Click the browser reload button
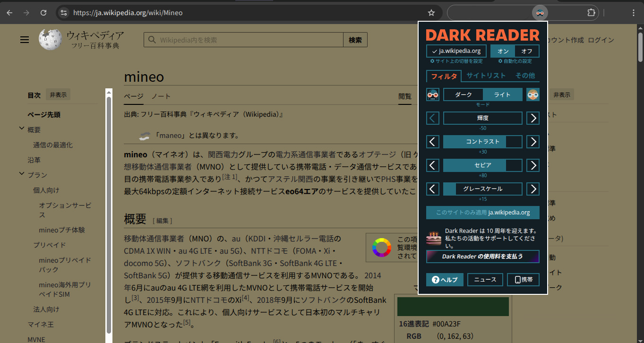Image resolution: width=644 pixels, height=343 pixels. tap(43, 13)
